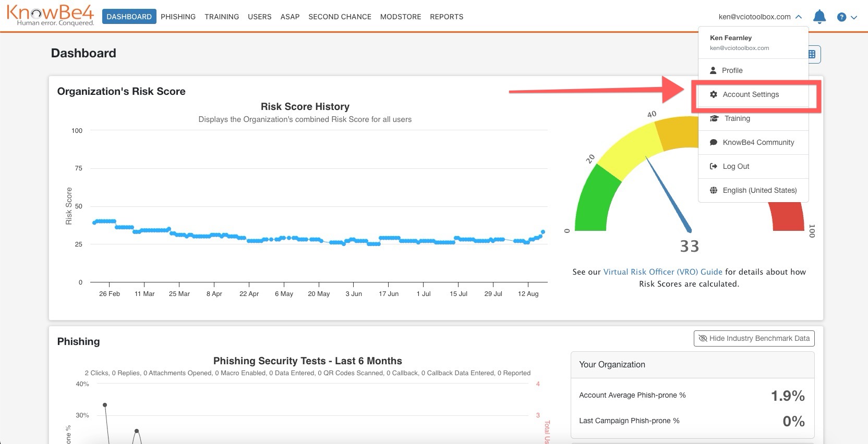Viewport: 868px width, 444px height.
Task: Open the Training navigation tab
Action: point(222,17)
